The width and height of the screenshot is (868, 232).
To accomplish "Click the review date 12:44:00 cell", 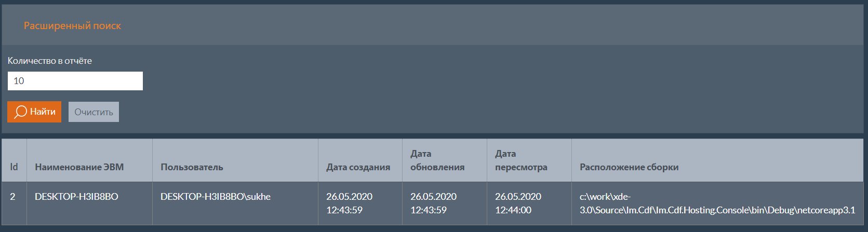I will point(529,203).
